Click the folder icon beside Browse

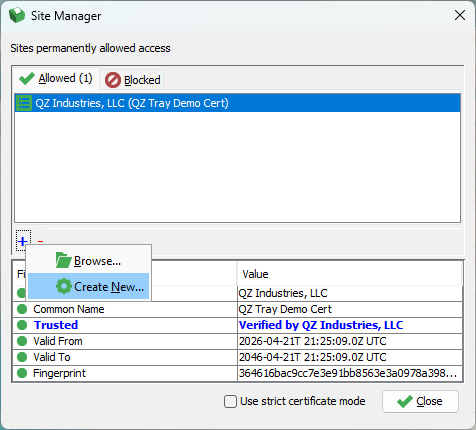[x=63, y=260]
